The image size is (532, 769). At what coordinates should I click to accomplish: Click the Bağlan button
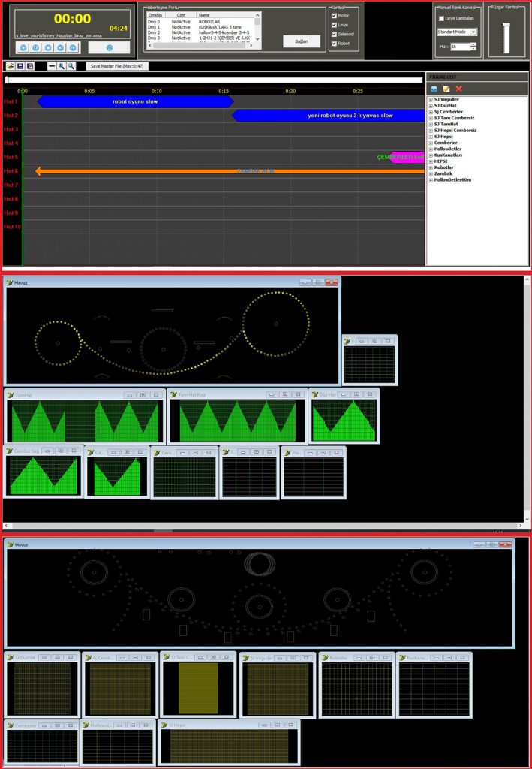coord(302,41)
